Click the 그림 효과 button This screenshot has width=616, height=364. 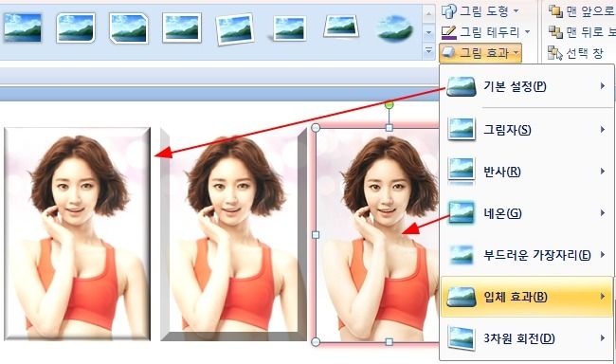tap(480, 53)
